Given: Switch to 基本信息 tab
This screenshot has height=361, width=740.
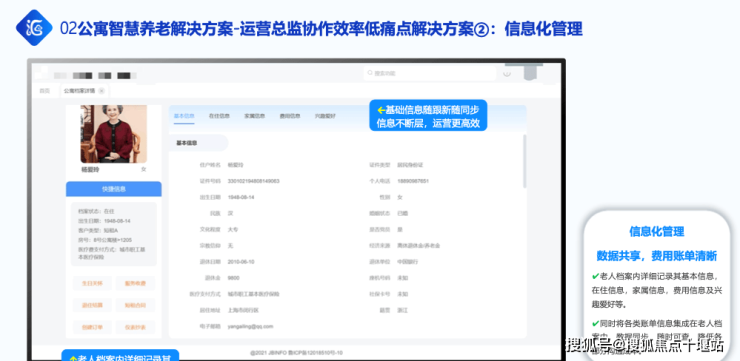Looking at the screenshot, I should (184, 116).
